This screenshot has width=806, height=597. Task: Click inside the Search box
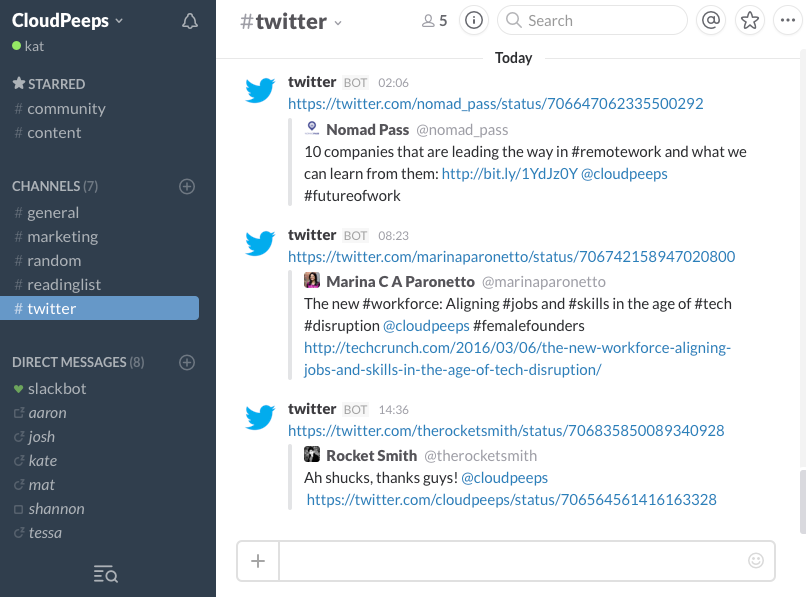click(592, 21)
